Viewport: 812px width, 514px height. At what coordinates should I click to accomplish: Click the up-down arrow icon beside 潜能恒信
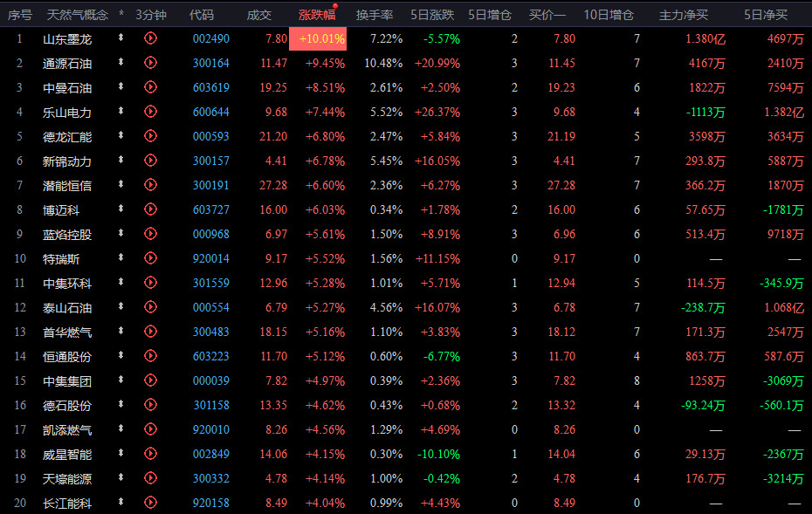click(120, 184)
